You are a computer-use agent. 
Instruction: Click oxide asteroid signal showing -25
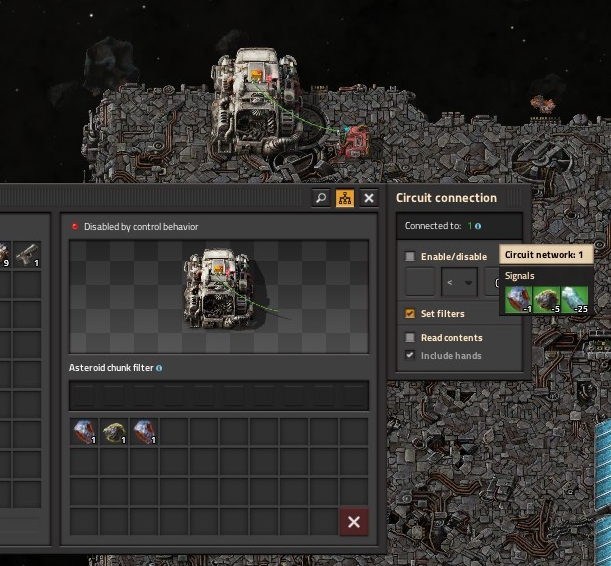[575, 300]
